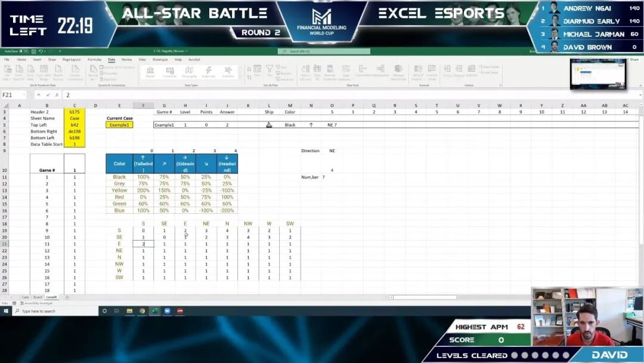Select column F header
Viewport: 644px width, 363px height.
(x=143, y=105)
